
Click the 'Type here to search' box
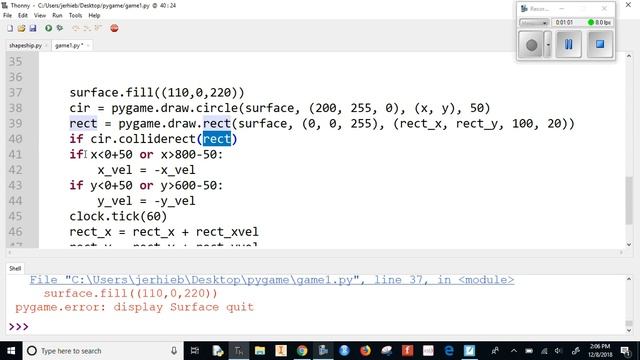point(102,351)
